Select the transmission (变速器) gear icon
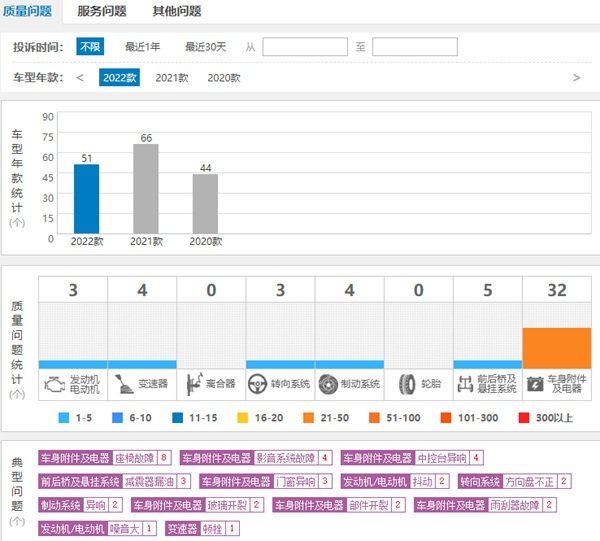Viewport: 600px width, 541px height. [123, 383]
